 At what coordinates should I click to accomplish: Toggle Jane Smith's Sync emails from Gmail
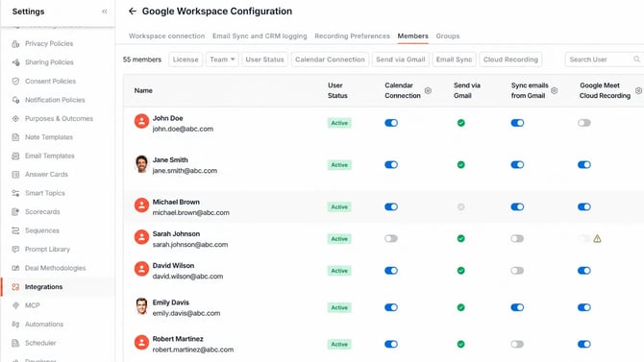tap(517, 164)
